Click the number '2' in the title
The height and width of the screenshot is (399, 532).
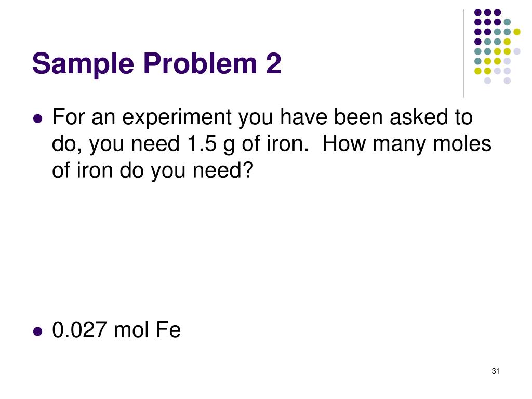pyautogui.click(x=273, y=63)
